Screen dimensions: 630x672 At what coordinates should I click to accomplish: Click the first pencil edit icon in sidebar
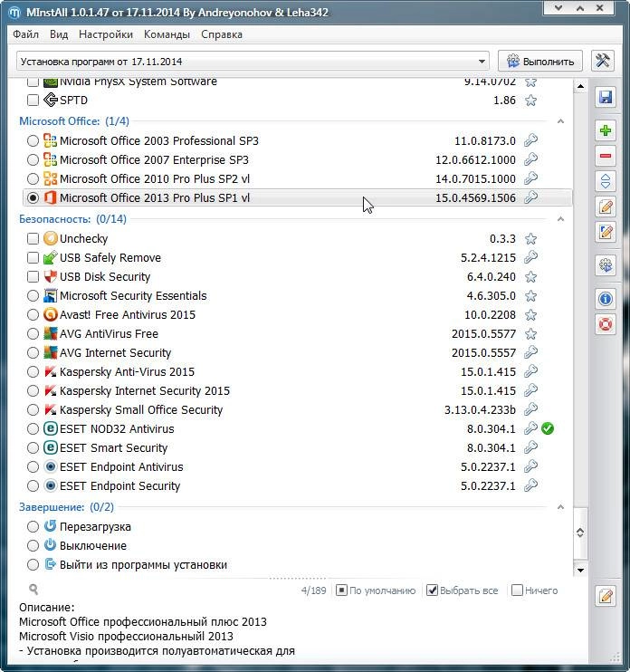(606, 207)
